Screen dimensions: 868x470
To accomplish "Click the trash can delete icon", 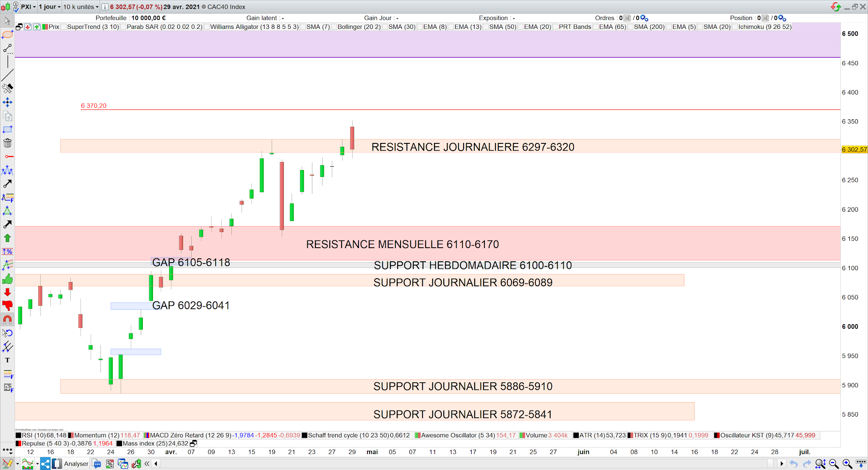I will point(7,143).
